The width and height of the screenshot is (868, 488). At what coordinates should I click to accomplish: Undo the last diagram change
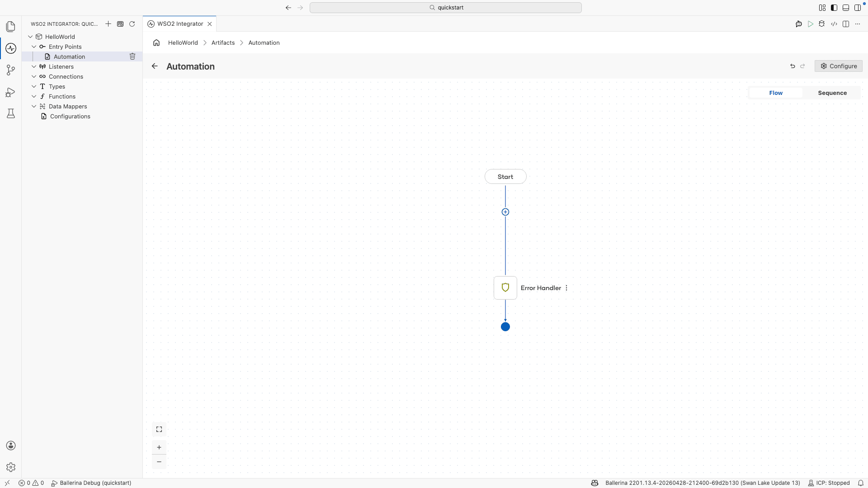[x=793, y=66]
